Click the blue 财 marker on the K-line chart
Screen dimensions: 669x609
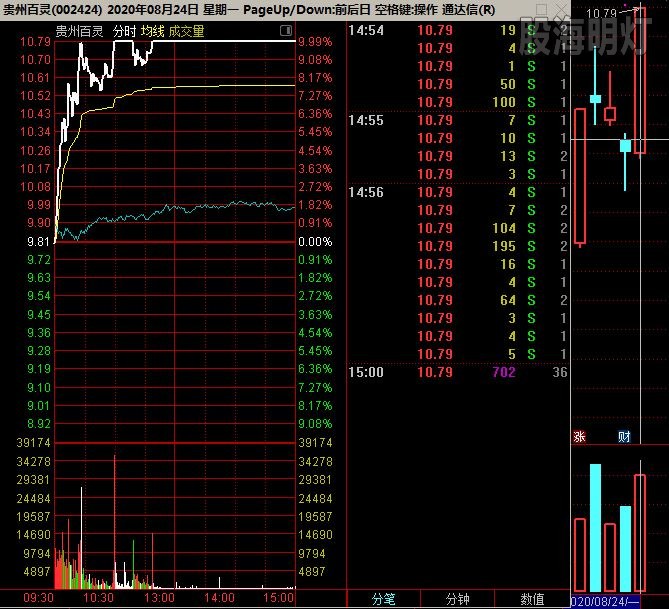(624, 437)
